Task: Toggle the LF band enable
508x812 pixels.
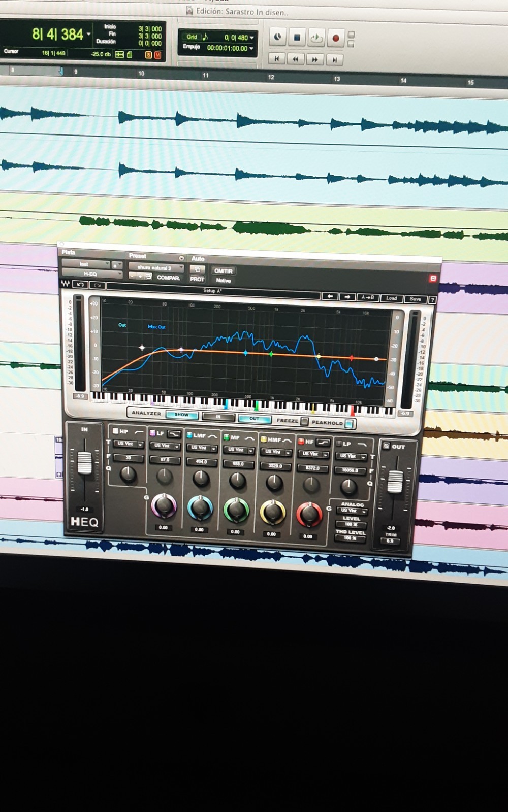Action: (152, 433)
